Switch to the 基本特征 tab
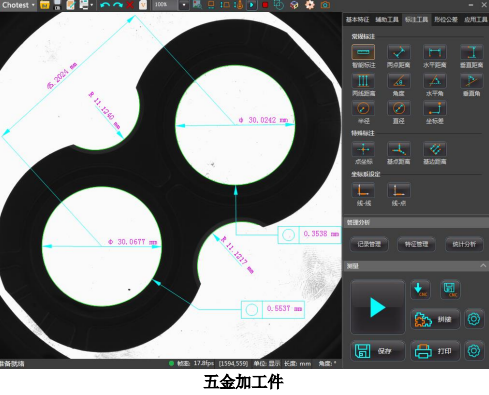Screen dimensions: 489x395 pyautogui.click(x=357, y=20)
